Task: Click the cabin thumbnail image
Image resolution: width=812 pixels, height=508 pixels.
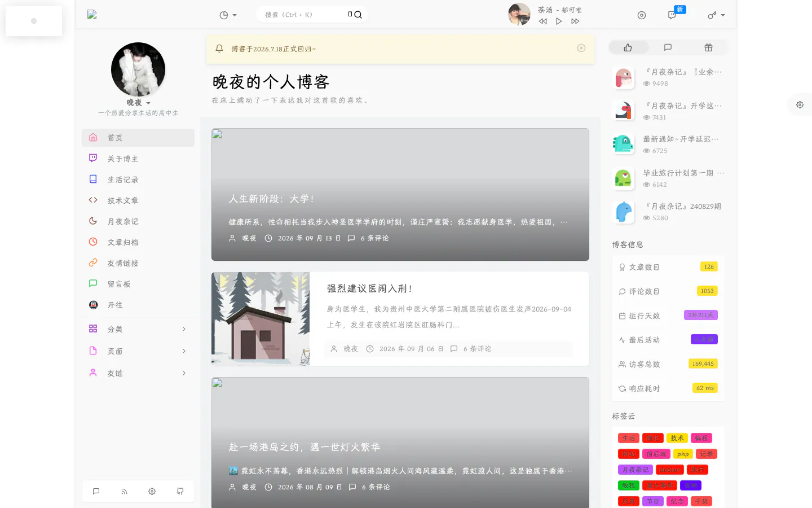Action: (x=261, y=319)
